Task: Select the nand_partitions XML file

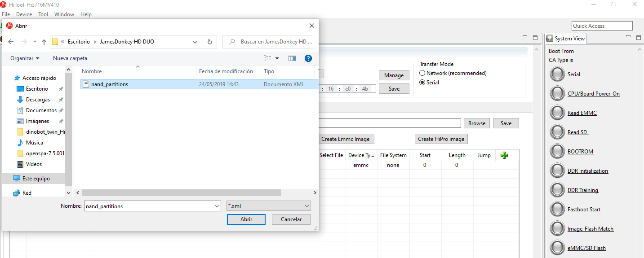Action: (110, 84)
